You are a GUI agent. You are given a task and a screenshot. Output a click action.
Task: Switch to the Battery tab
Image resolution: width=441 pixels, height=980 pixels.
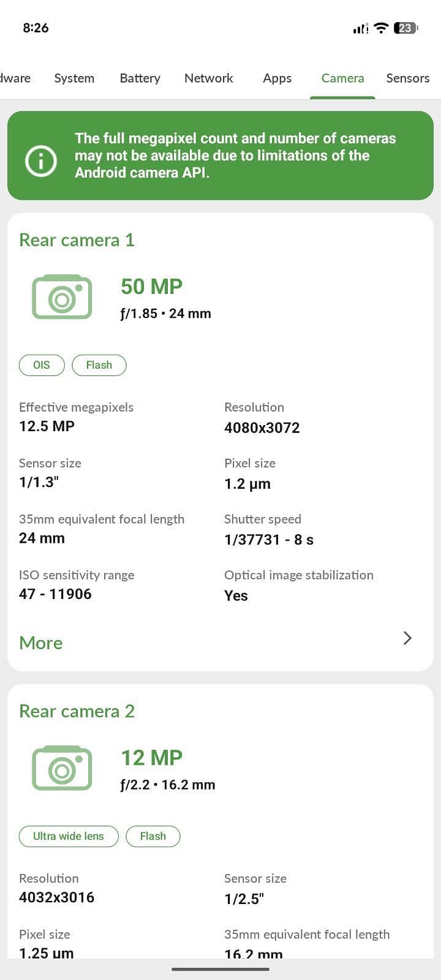[140, 78]
